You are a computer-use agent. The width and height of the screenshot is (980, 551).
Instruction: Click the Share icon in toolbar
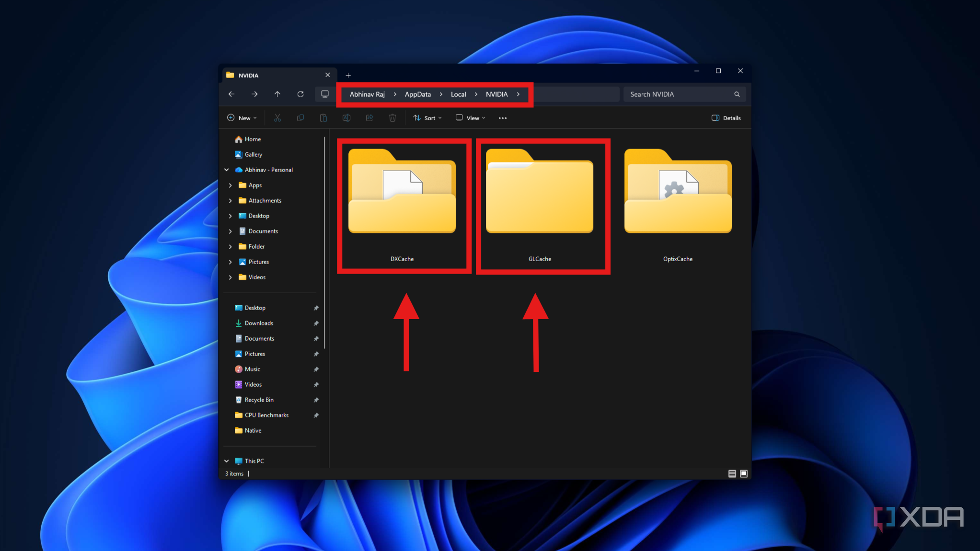[x=369, y=118]
